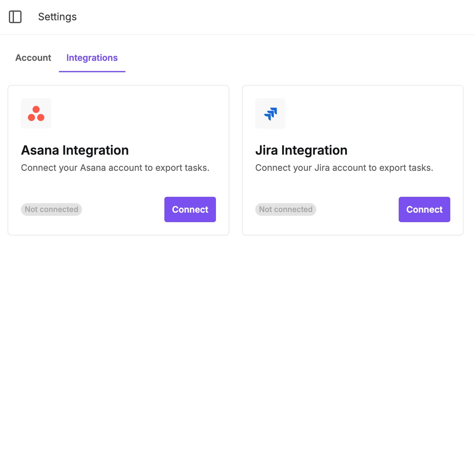Select the Asana icon tile background

pos(36,113)
